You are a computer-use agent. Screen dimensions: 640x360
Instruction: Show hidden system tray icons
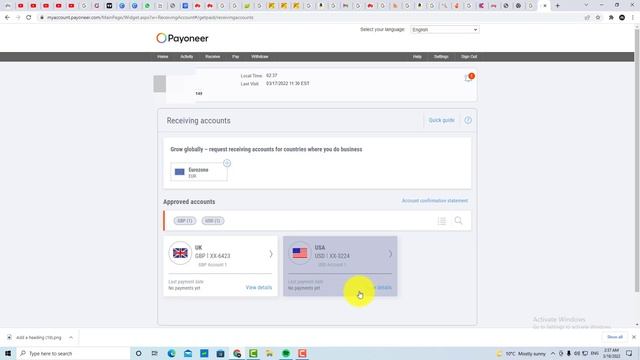pyautogui.click(x=553, y=353)
